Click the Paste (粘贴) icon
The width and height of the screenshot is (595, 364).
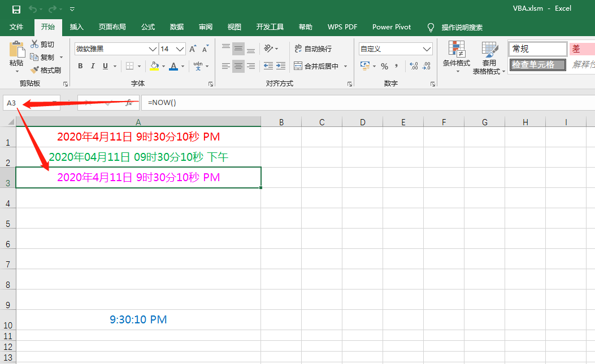point(17,50)
